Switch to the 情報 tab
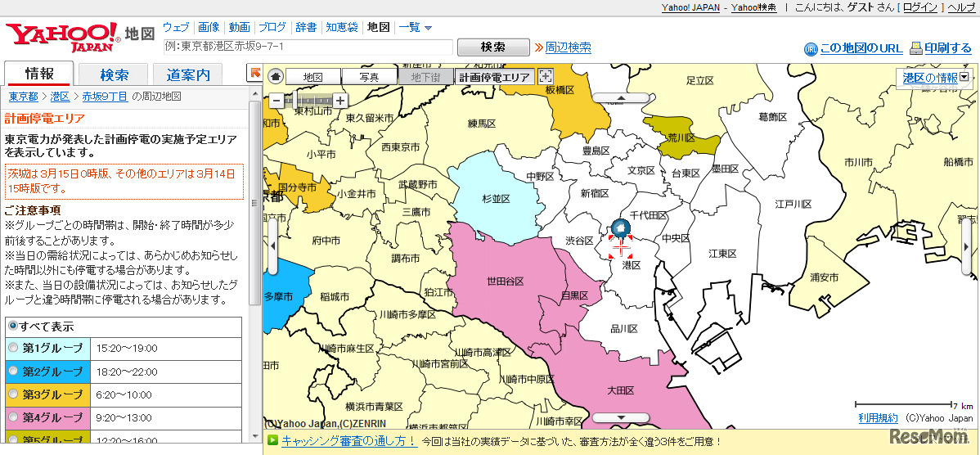 (39, 74)
